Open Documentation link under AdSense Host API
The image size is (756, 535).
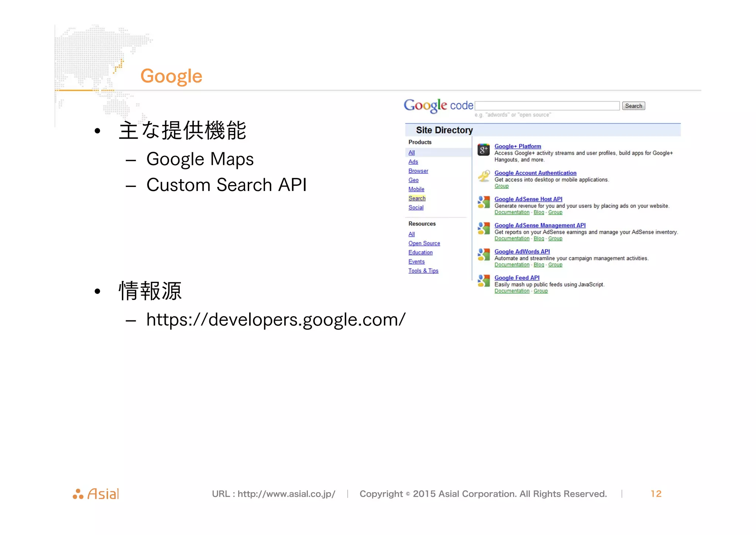click(x=512, y=212)
